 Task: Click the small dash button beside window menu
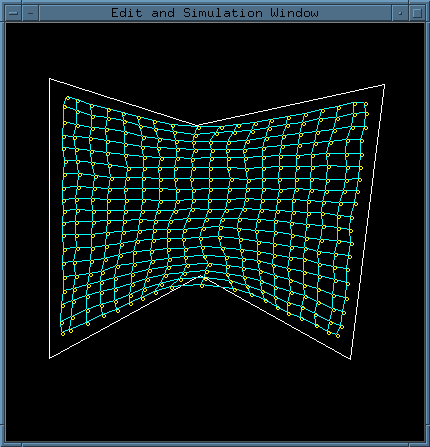click(x=31, y=13)
